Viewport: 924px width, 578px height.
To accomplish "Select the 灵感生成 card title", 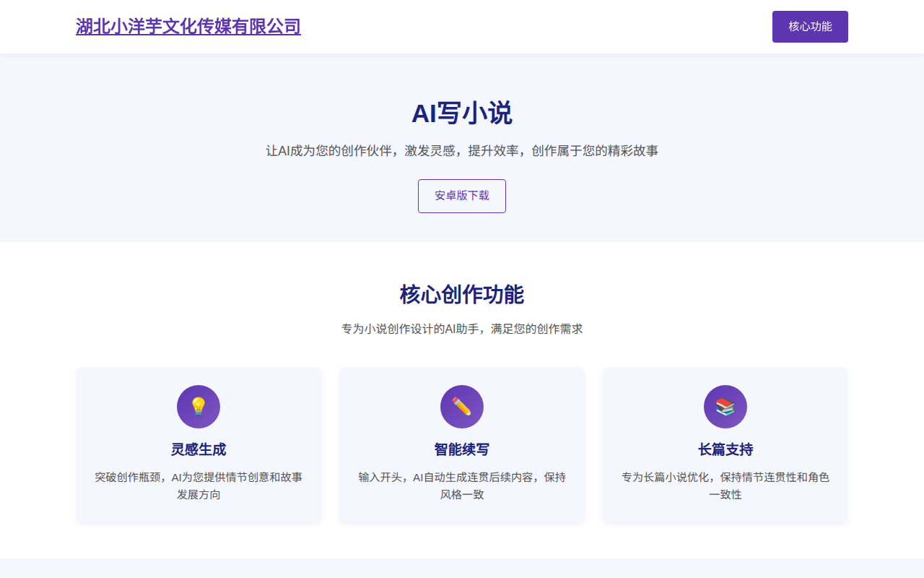I will coord(199,449).
